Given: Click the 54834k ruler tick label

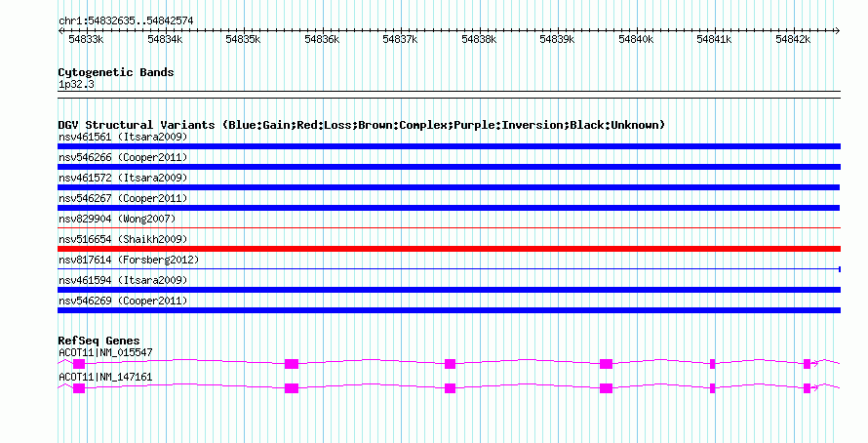Looking at the screenshot, I should [x=165, y=39].
